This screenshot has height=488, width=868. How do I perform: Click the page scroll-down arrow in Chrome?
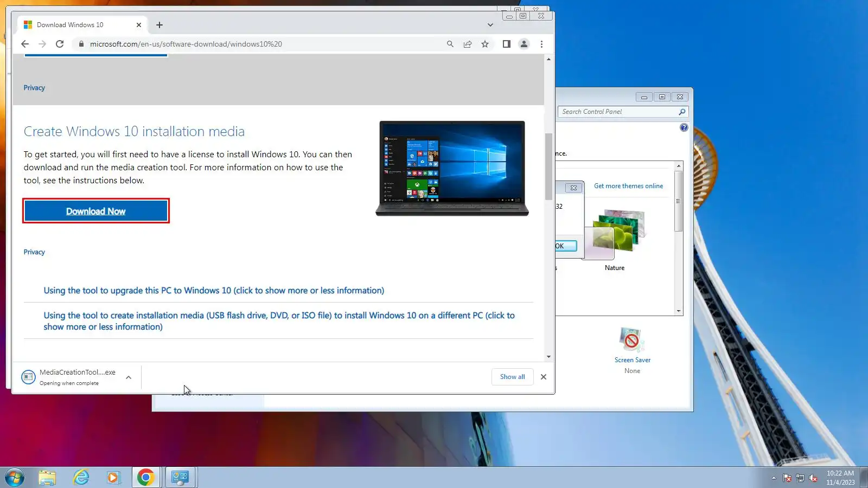[549, 357]
